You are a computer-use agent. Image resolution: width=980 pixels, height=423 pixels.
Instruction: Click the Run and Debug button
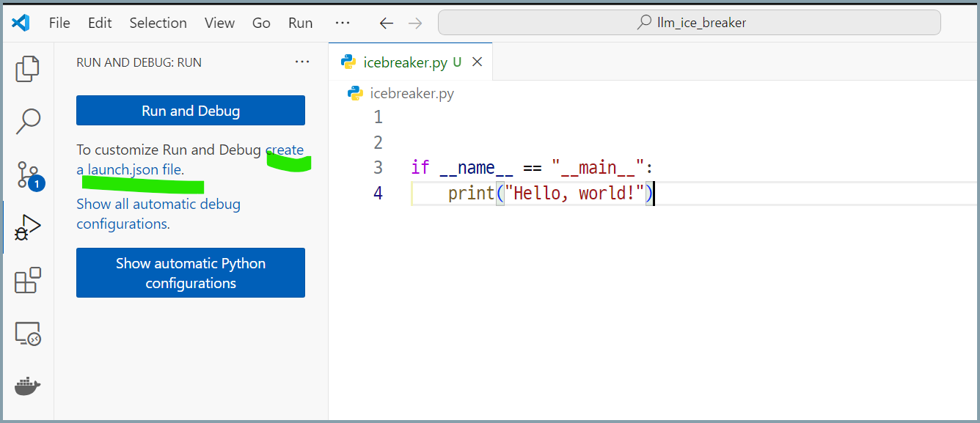(190, 110)
